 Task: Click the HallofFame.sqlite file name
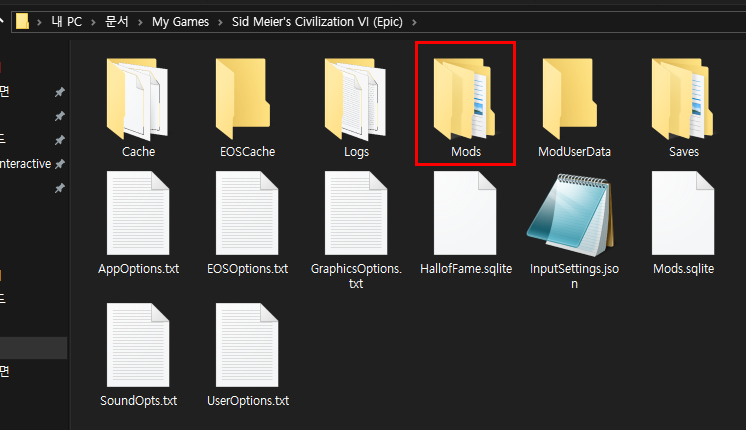466,269
